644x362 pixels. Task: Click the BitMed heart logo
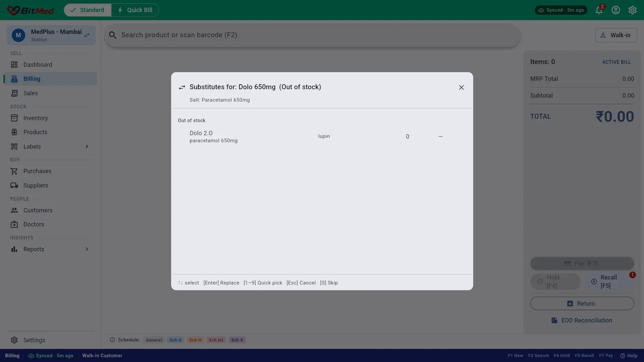coord(13,10)
